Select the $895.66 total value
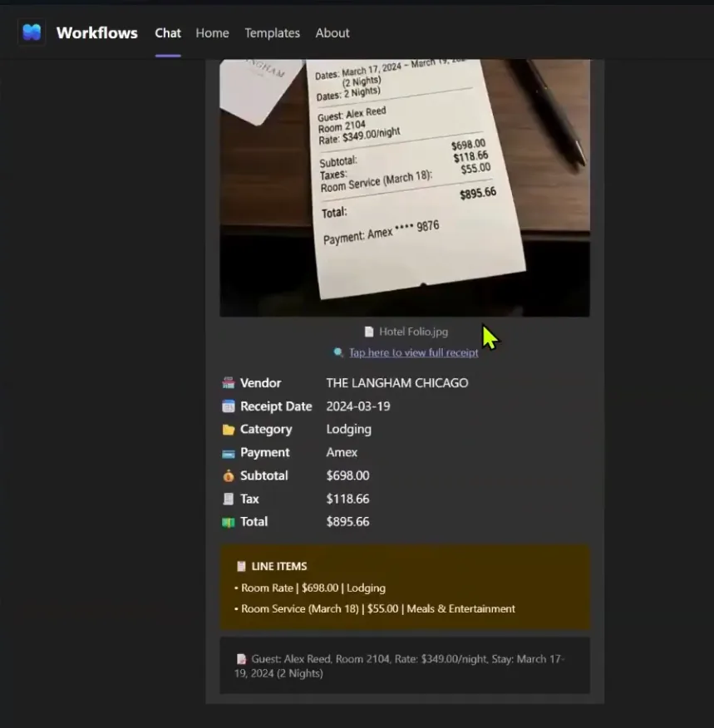This screenshot has width=714, height=728. pos(347,522)
